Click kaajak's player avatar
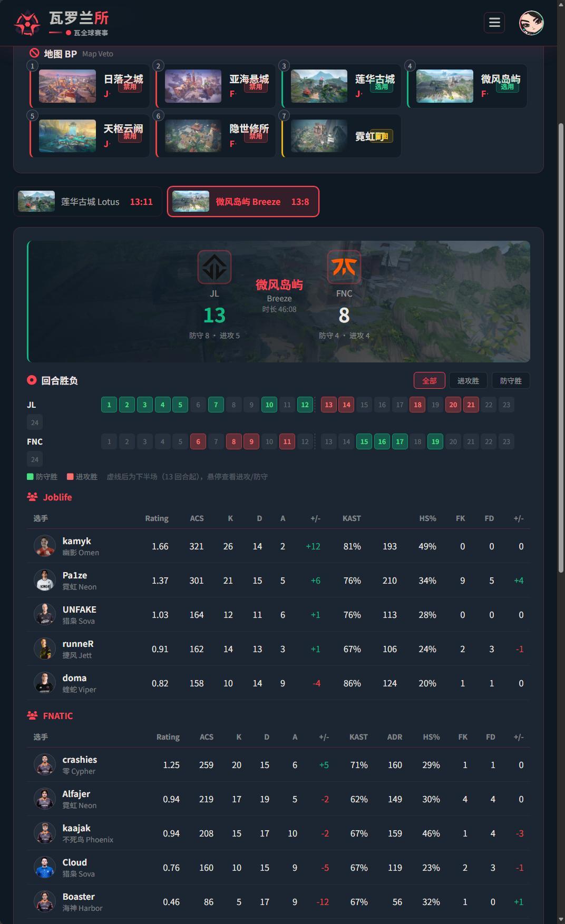This screenshot has height=924, width=565. [x=45, y=833]
